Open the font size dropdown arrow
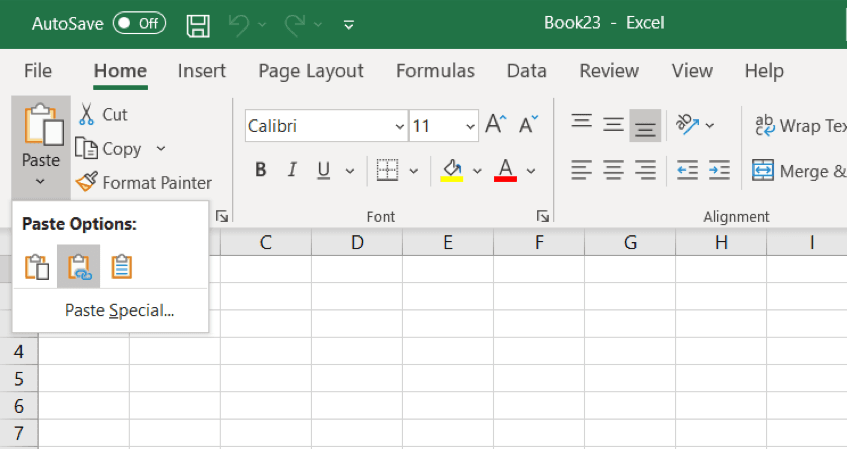Screen dimensions: 847x449 pos(470,126)
